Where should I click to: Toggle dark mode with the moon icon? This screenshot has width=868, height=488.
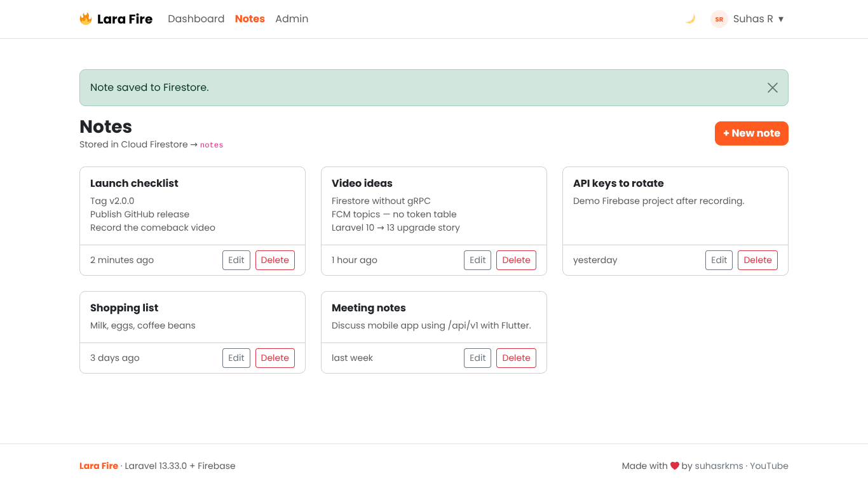point(690,19)
